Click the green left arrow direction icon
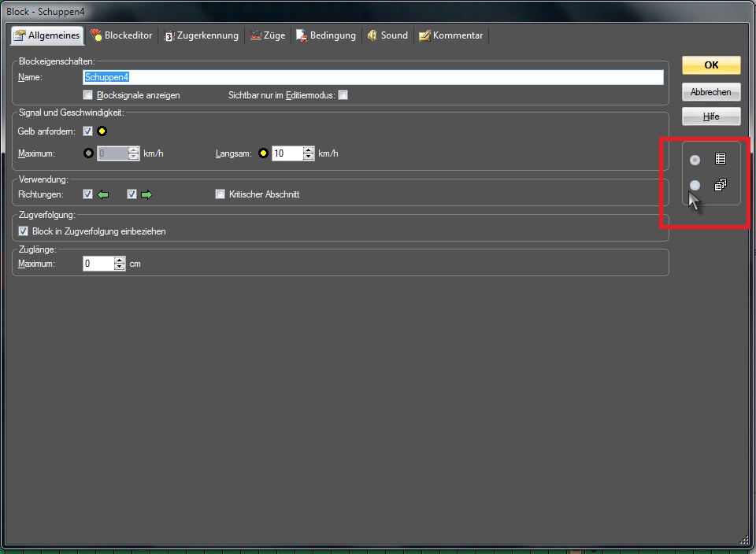This screenshot has width=756, height=554. 103,194
